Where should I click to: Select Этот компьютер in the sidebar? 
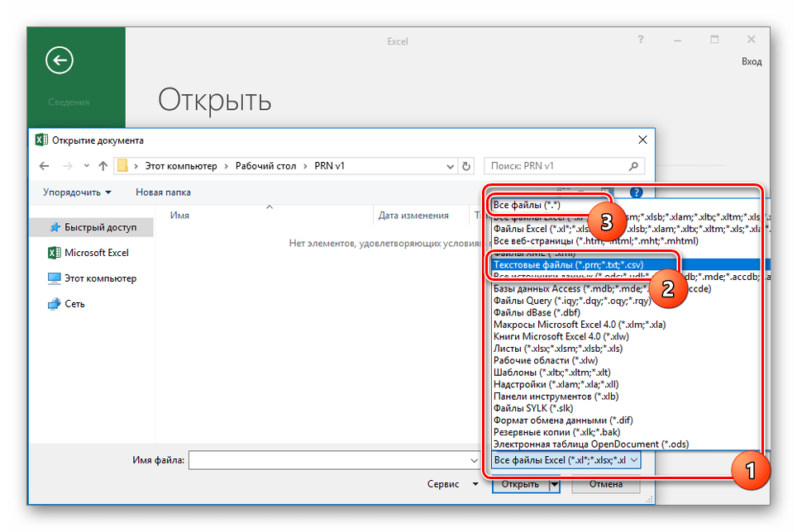coord(99,278)
